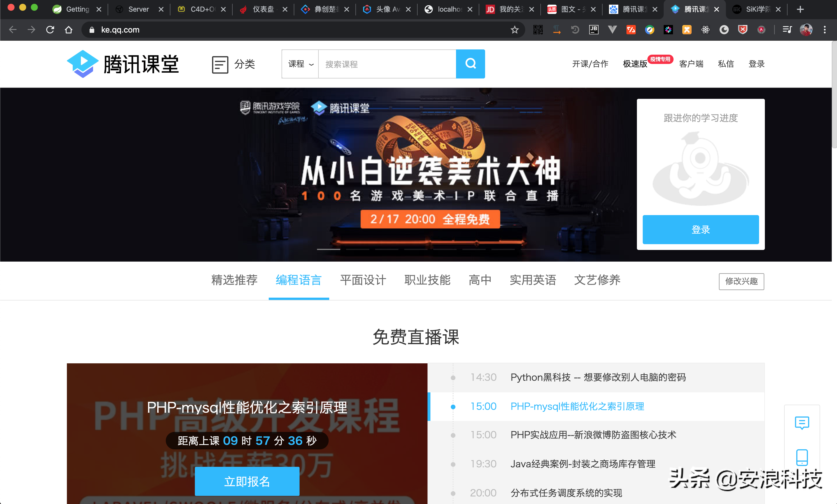Open the 分类 category list icon
The image size is (837, 504).
click(x=220, y=65)
